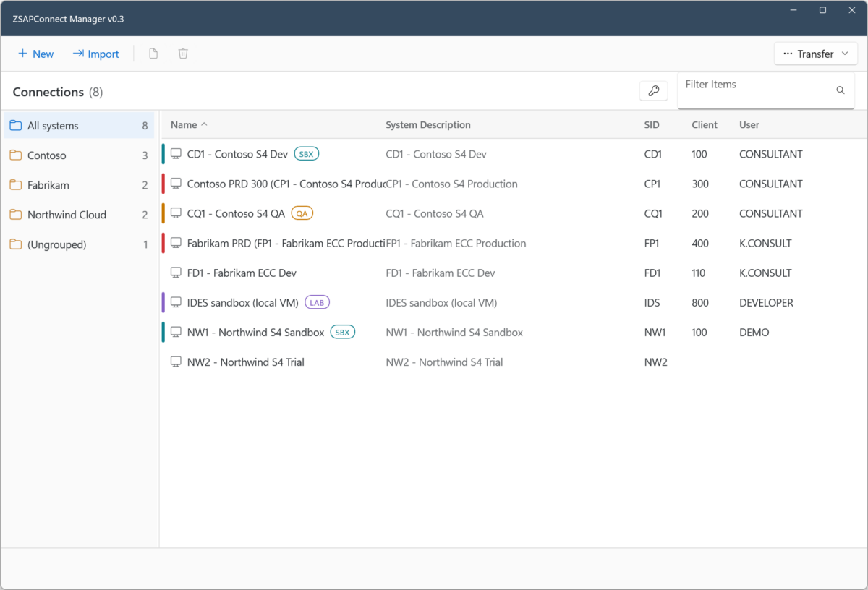Click the SID column header
The height and width of the screenshot is (590, 868).
(652, 125)
